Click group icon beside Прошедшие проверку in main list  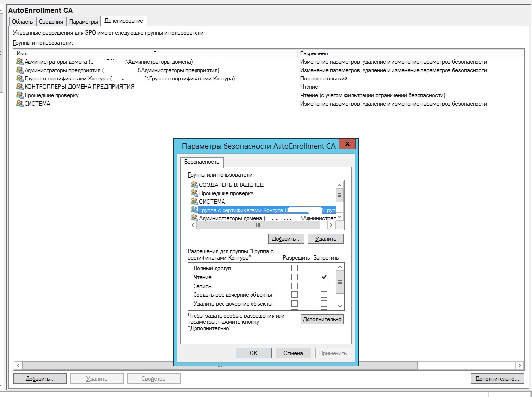(x=20, y=95)
